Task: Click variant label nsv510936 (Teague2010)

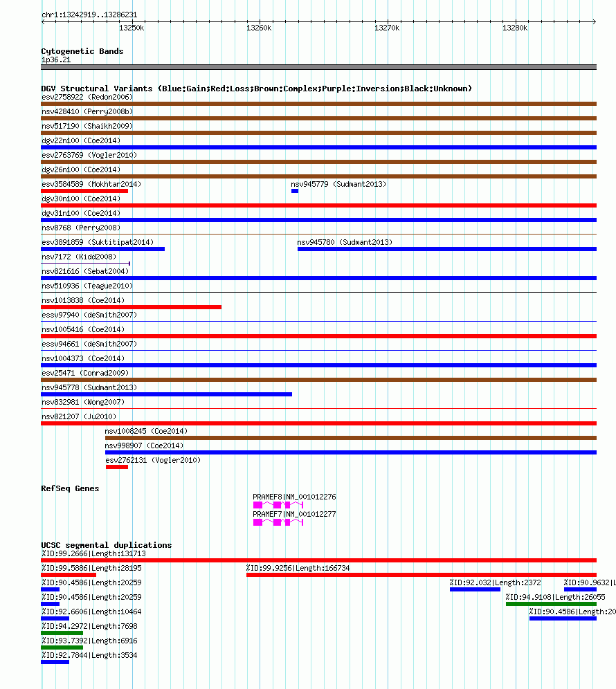Action: coord(87,286)
